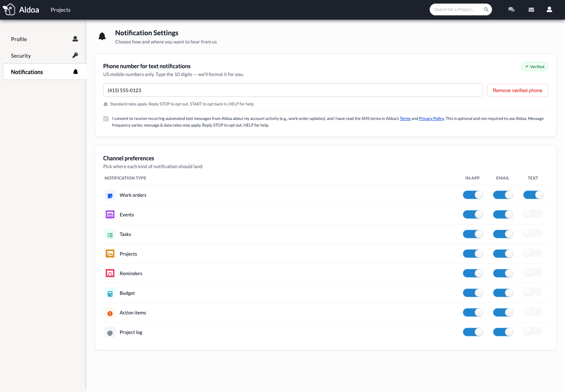Screen dimensions: 565x392
Task: Enable Budget text notifications
Action: [x=533, y=292]
